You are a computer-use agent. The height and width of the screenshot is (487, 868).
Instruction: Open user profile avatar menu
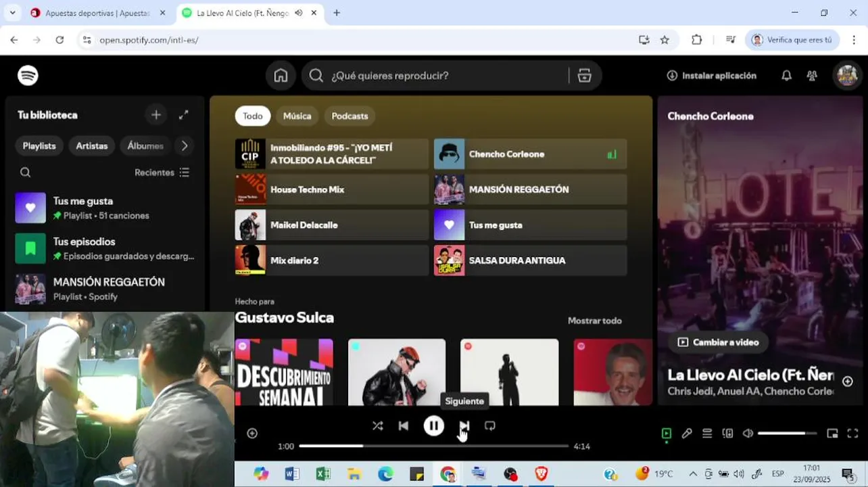click(847, 76)
